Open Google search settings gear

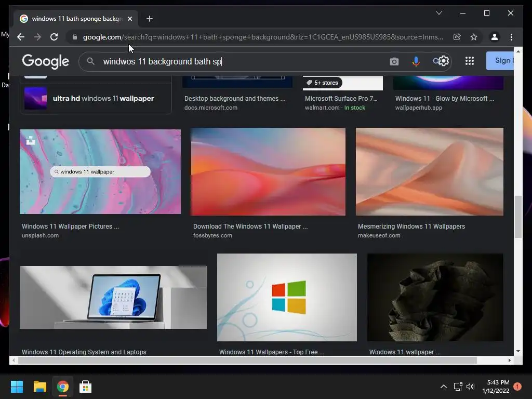(444, 61)
